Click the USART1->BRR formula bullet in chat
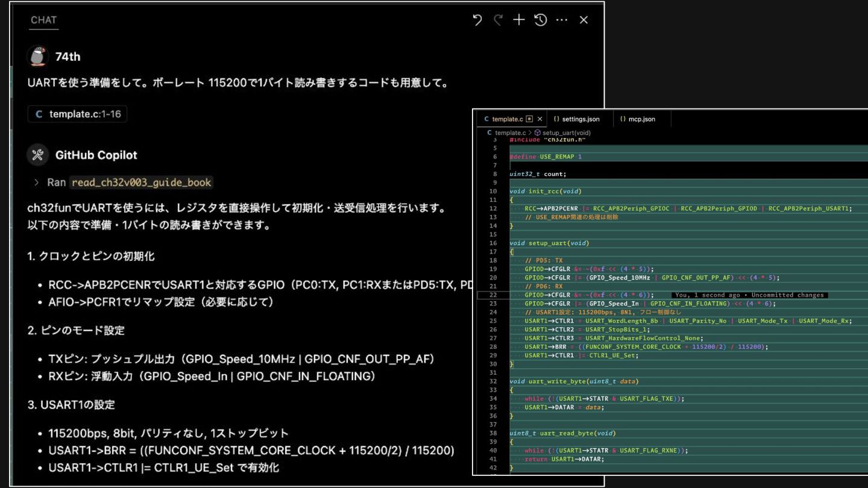The width and height of the screenshot is (868, 488). (251, 451)
